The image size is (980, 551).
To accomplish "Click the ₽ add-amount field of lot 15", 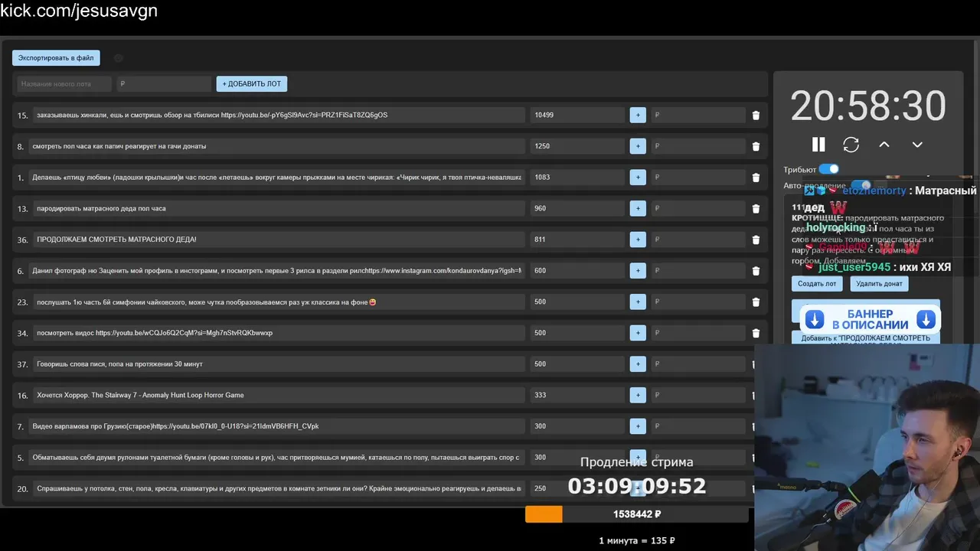I will coord(697,115).
